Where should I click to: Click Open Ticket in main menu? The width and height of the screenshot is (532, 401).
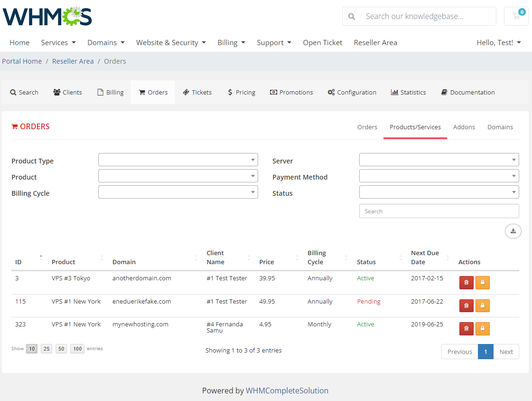(323, 43)
